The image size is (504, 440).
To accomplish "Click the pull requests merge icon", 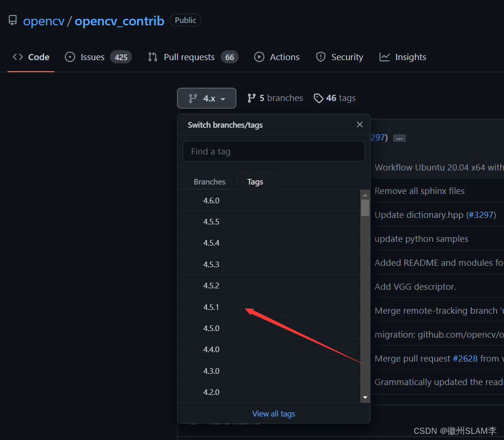I will [x=152, y=57].
